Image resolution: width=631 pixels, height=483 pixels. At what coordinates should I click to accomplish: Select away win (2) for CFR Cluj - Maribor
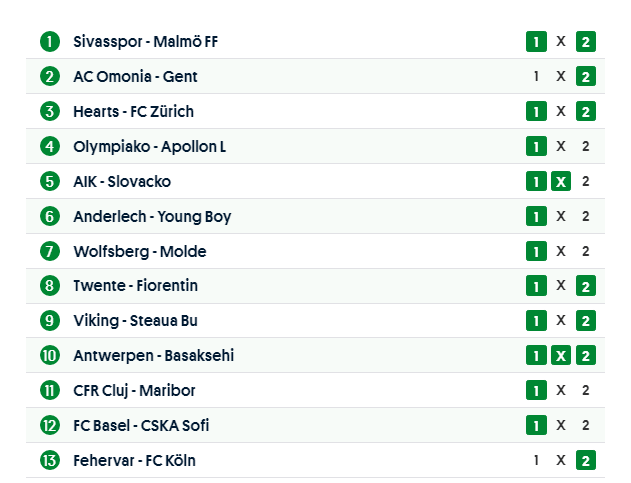tap(586, 390)
